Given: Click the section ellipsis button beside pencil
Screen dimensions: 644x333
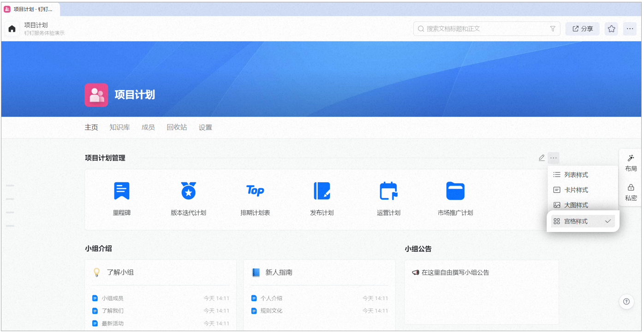Looking at the screenshot, I should coord(554,158).
